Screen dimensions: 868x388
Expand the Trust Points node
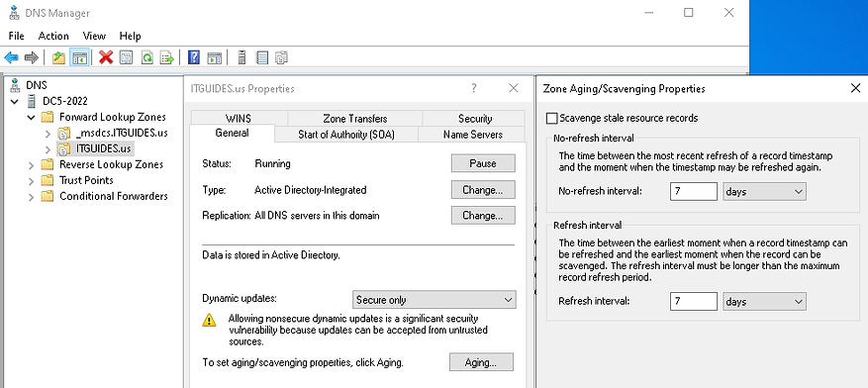(31, 180)
